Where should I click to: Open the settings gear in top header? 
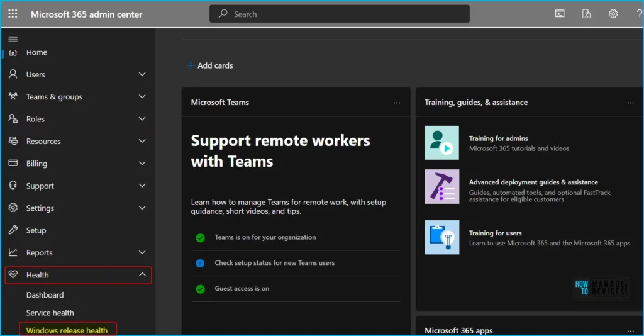(x=613, y=14)
